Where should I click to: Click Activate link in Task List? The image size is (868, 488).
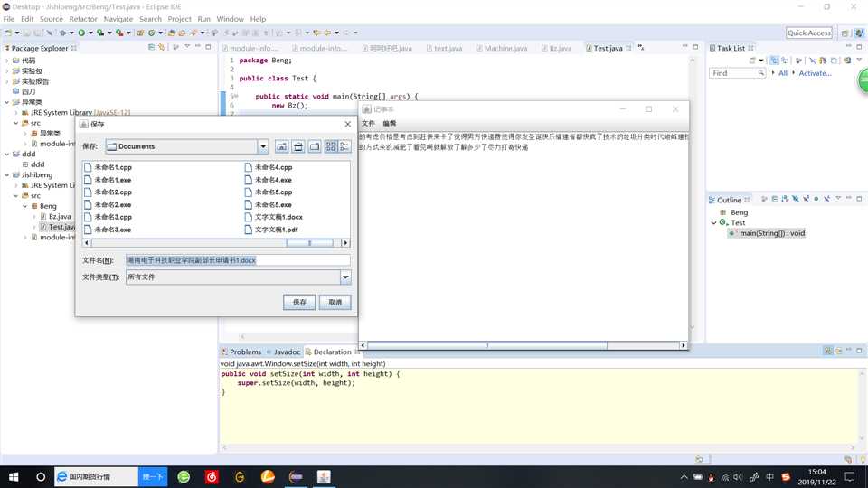click(x=815, y=73)
